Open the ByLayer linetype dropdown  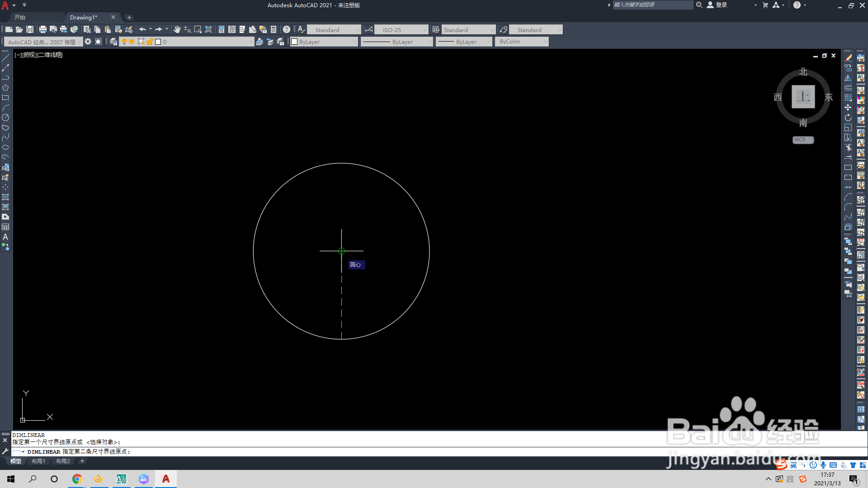coord(397,42)
